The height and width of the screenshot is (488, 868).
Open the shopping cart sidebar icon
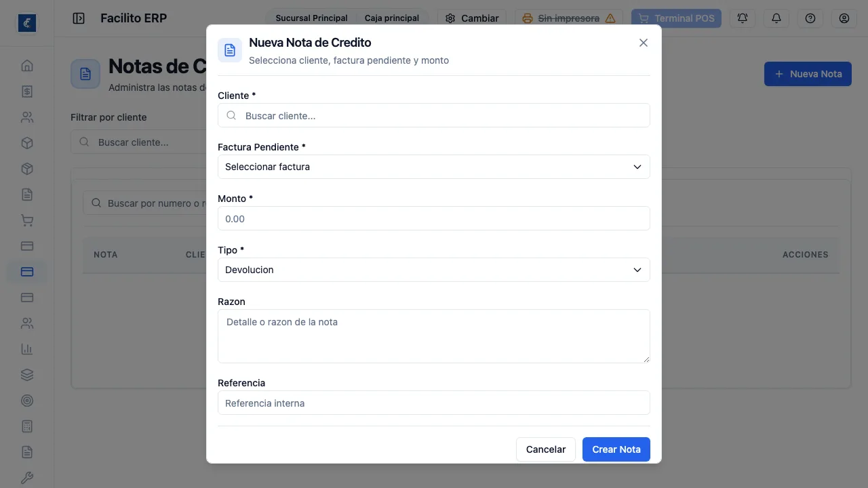point(27,220)
